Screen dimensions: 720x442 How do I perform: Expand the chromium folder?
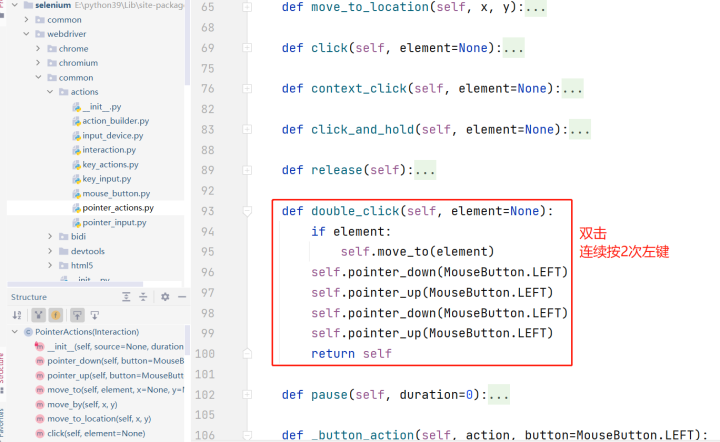[38, 62]
